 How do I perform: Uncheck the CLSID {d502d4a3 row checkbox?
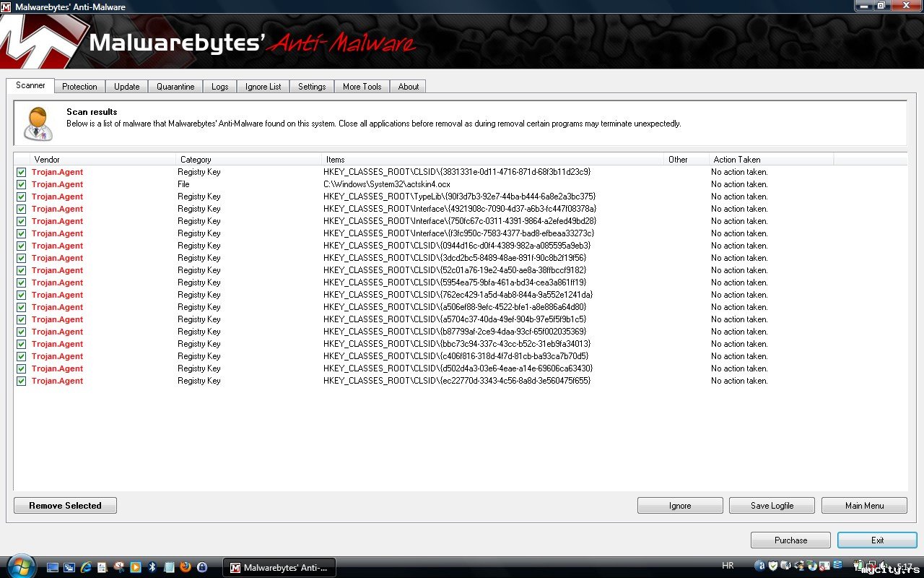22,368
